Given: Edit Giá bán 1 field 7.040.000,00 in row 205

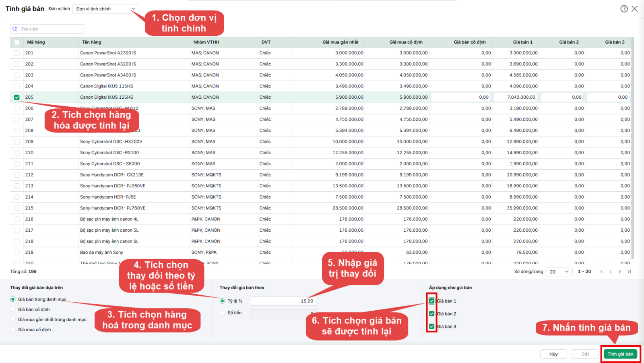Looking at the screenshot, I should 516,97.
